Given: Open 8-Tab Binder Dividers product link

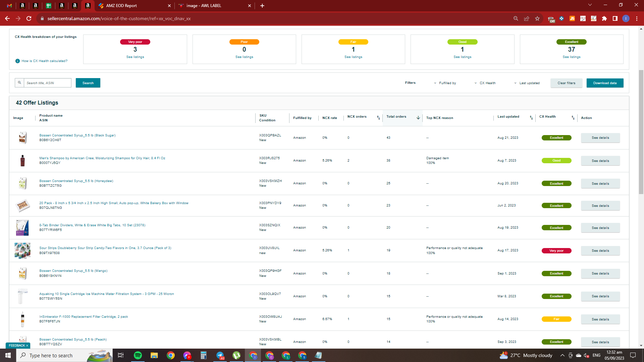Looking at the screenshot, I should [x=92, y=225].
